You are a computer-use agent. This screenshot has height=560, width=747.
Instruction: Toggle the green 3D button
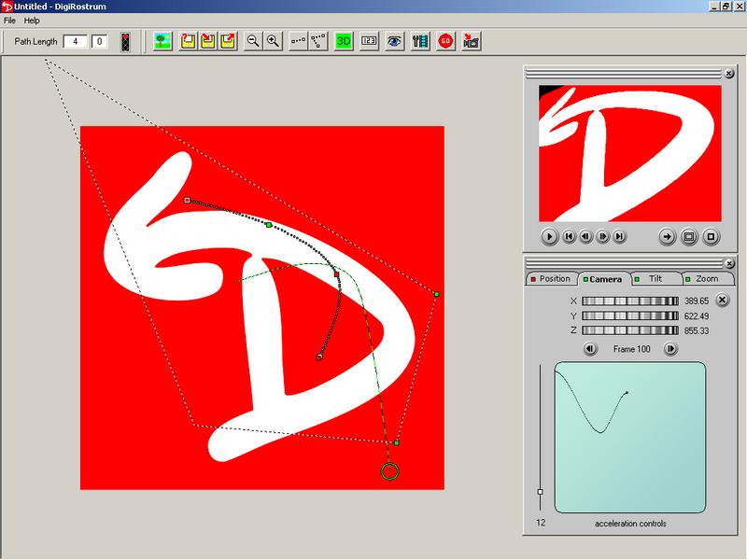pyautogui.click(x=344, y=41)
